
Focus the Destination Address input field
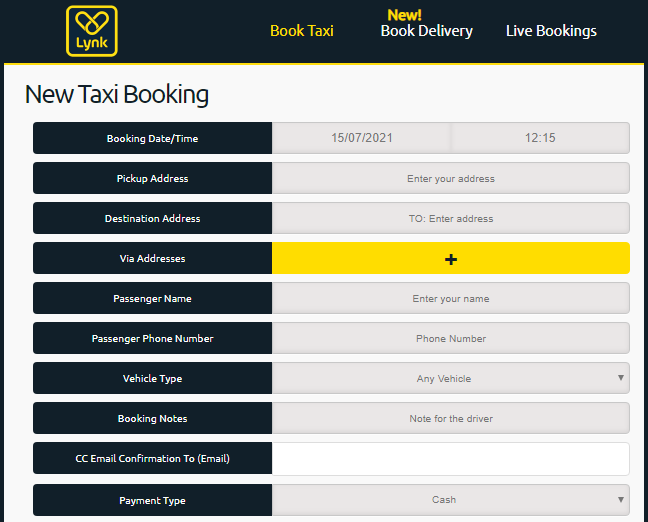pyautogui.click(x=451, y=218)
